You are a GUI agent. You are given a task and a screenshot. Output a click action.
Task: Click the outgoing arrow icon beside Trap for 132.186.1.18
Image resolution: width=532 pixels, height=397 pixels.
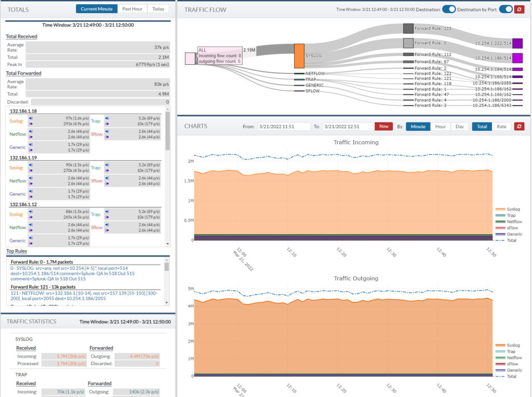click(x=107, y=124)
